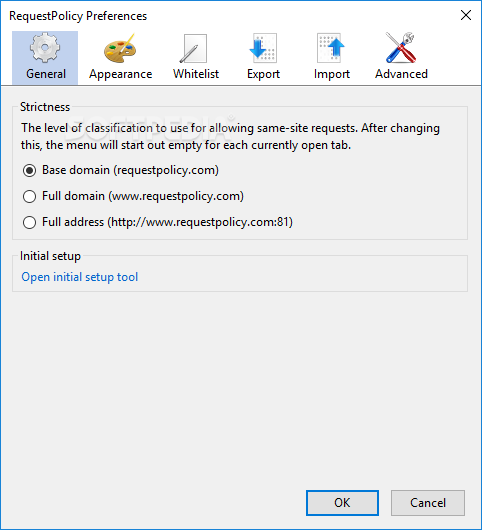The width and height of the screenshot is (482, 530).
Task: Choose Full address strictness radio button
Action: coord(29,222)
